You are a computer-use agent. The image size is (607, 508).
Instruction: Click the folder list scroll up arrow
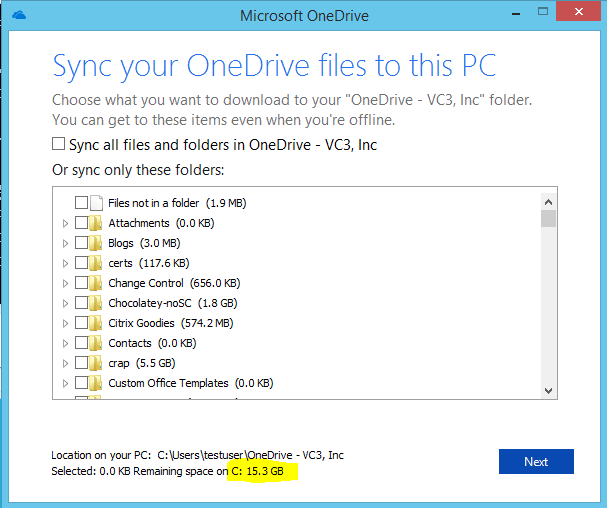(548, 202)
